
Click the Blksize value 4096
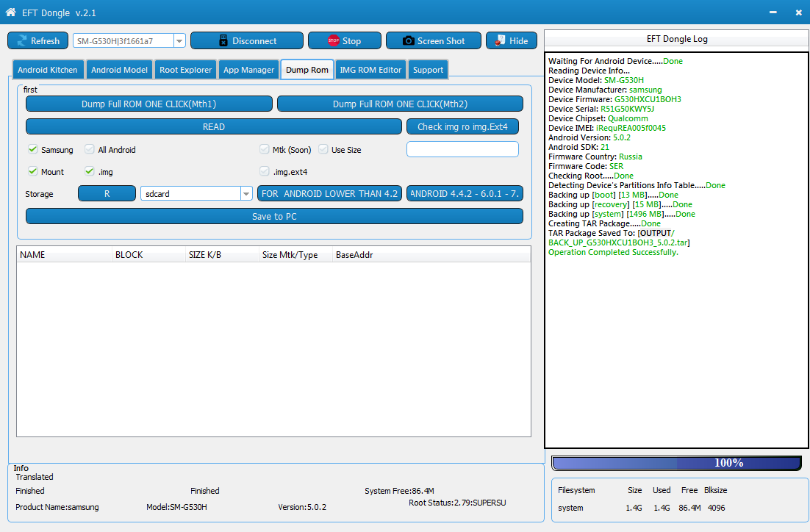tap(716, 508)
